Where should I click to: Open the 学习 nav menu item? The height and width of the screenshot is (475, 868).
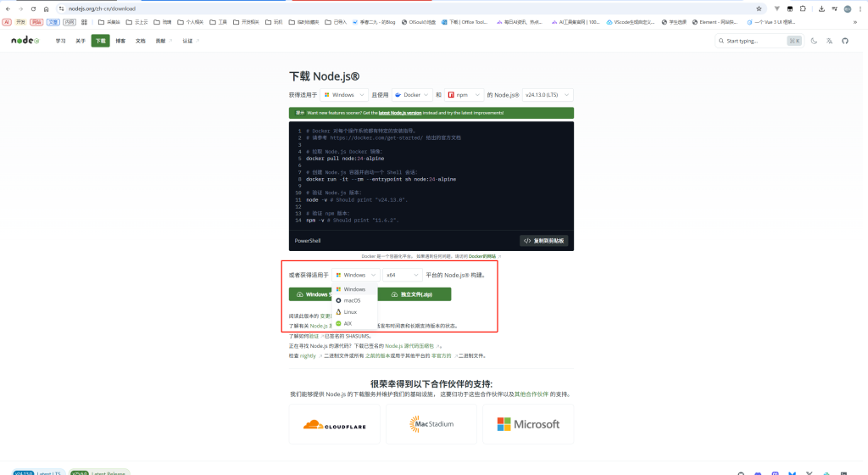pos(60,41)
